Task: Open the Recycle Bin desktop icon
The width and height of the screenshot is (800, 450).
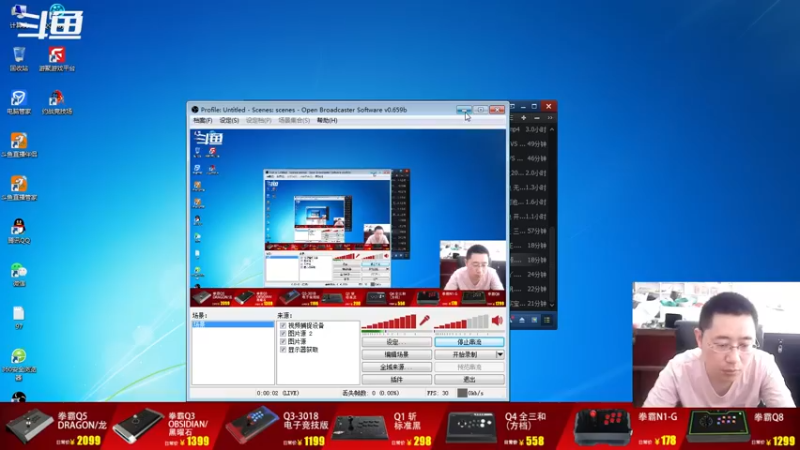Action: click(19, 59)
